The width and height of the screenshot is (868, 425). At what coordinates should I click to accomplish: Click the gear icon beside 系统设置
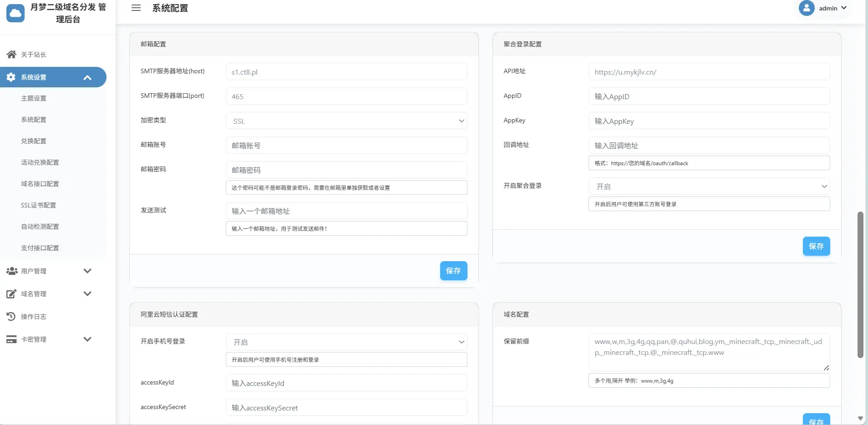pyautogui.click(x=11, y=77)
